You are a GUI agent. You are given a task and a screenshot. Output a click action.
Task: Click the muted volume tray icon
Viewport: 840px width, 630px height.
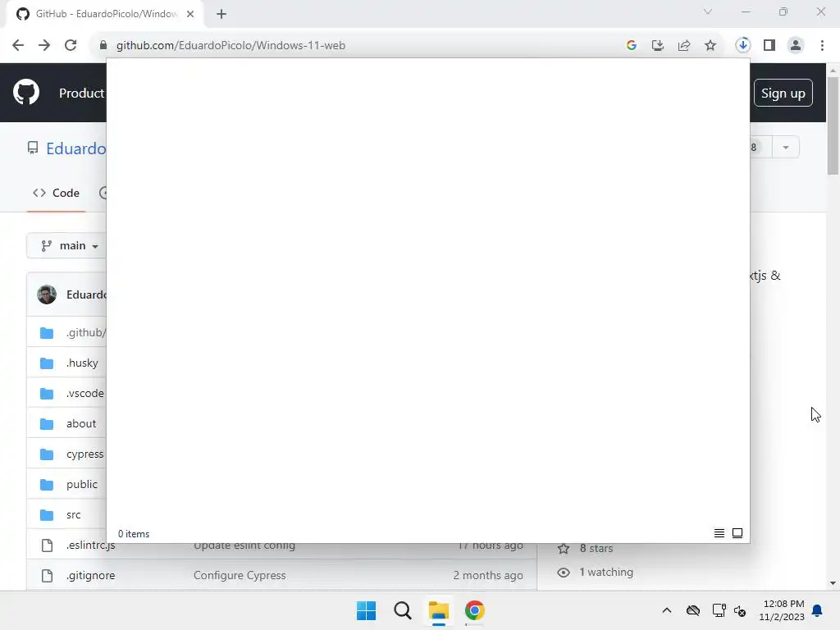(741, 610)
